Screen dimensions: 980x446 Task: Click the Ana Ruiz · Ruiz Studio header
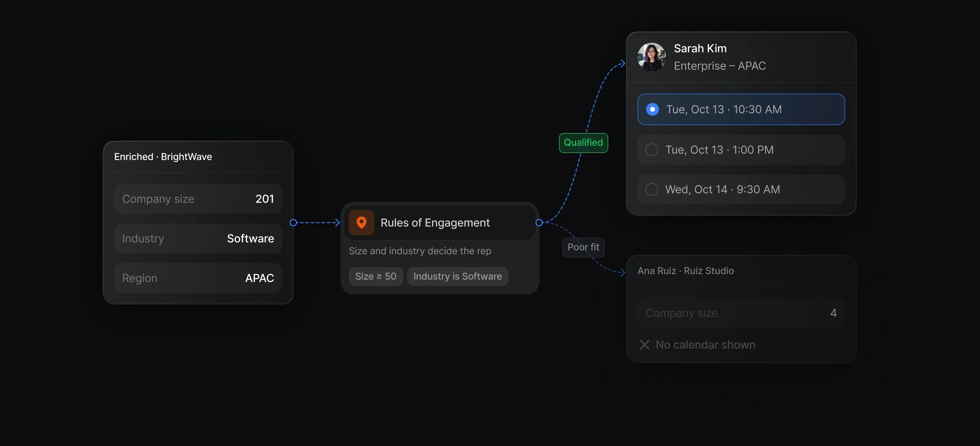(685, 271)
